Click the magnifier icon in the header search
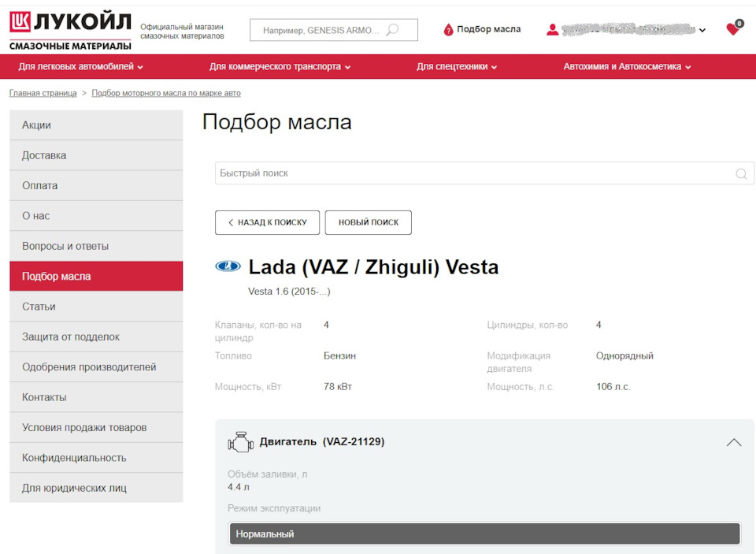The height and width of the screenshot is (554, 756). (391, 29)
